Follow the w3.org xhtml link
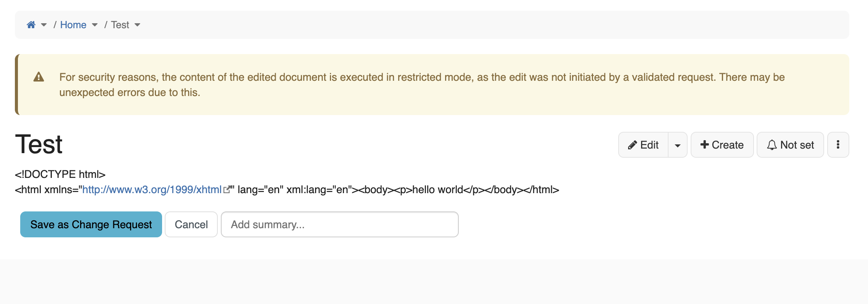Viewport: 868px width, 304px height. coord(152,190)
